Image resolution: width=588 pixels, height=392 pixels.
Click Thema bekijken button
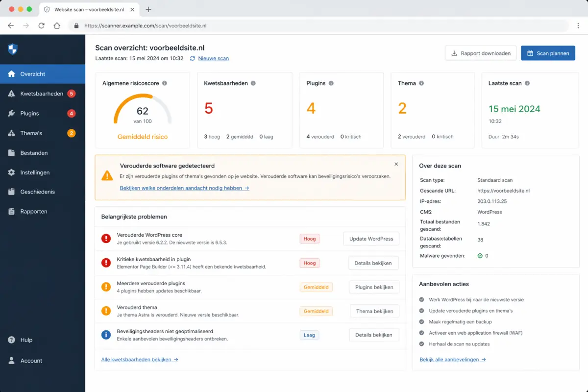coord(374,311)
